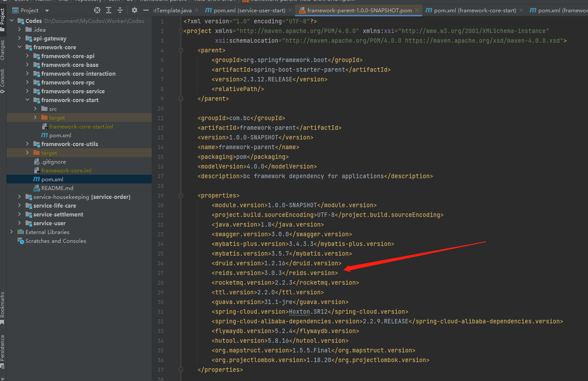
Task: Select Scratches and Consoles
Action: pos(56,241)
